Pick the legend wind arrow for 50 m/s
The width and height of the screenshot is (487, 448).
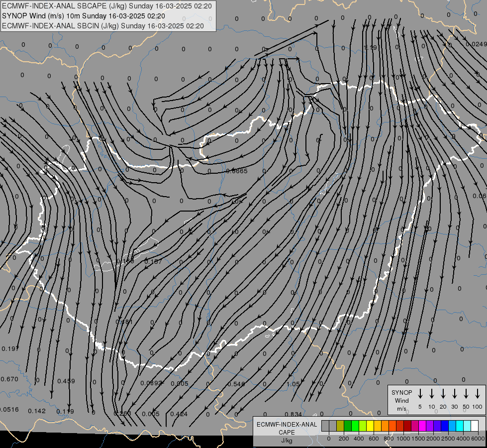[466, 394]
